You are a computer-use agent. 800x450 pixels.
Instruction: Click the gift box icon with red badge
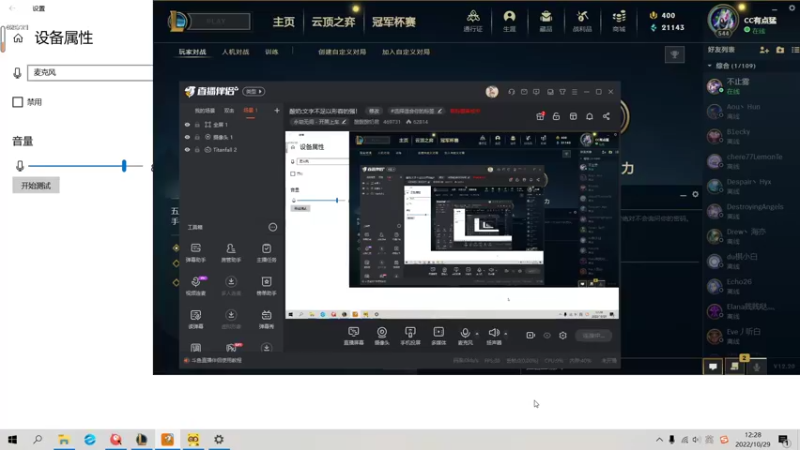coord(540,116)
